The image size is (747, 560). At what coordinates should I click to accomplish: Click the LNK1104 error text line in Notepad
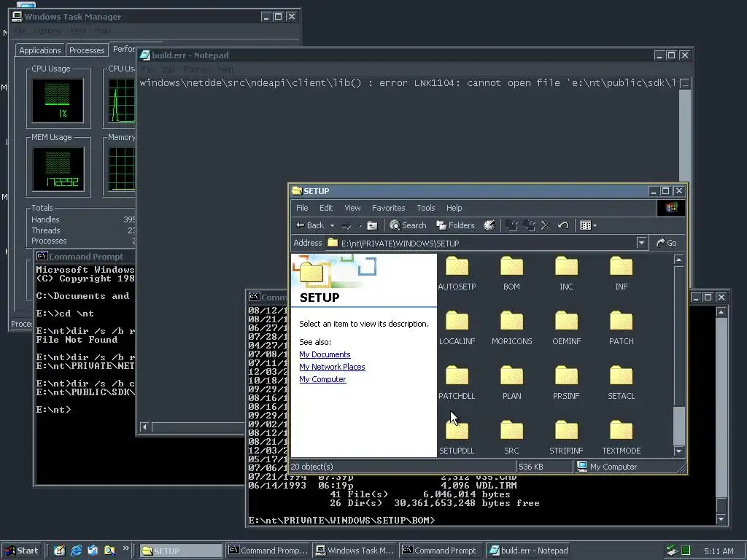pyautogui.click(x=409, y=83)
